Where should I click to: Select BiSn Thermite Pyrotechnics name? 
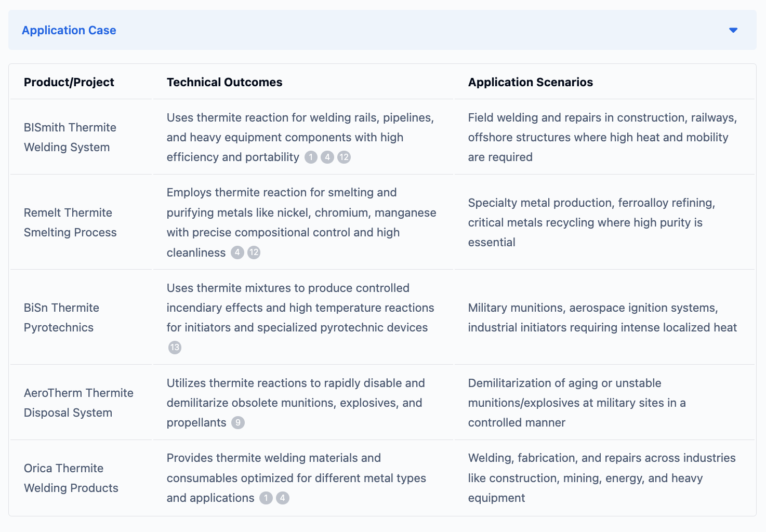(x=61, y=317)
